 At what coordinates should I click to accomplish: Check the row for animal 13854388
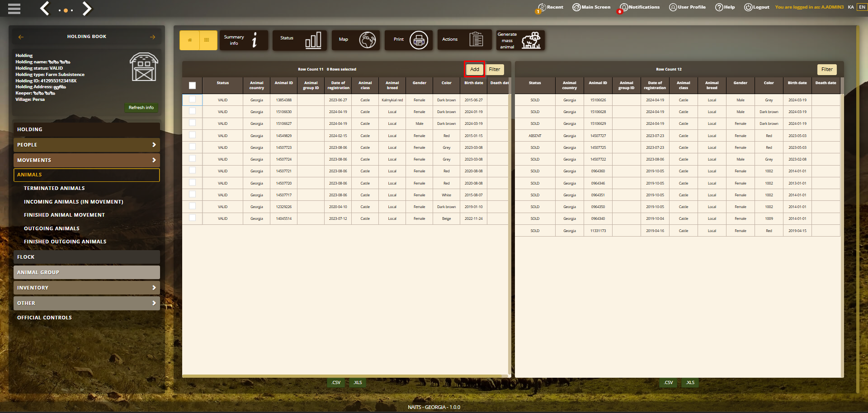193,100
